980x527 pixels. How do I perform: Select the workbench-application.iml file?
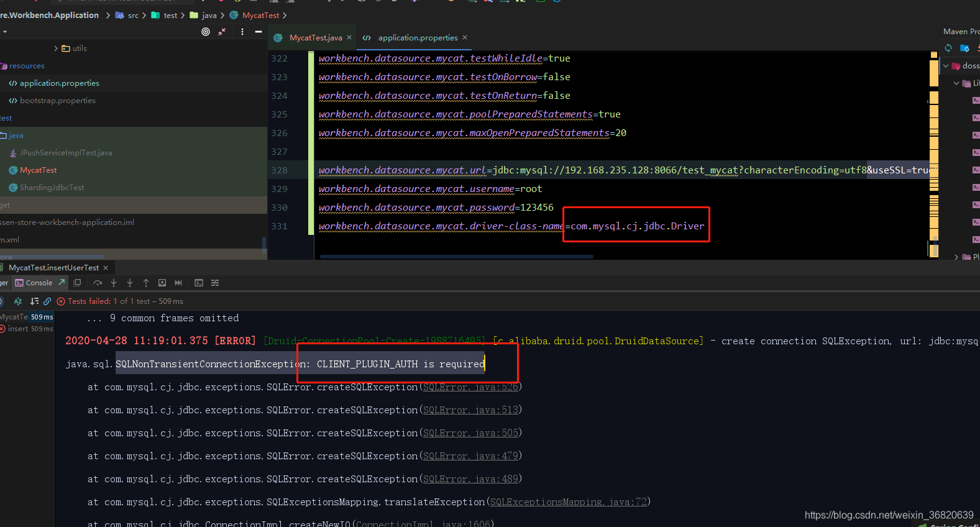[67, 222]
